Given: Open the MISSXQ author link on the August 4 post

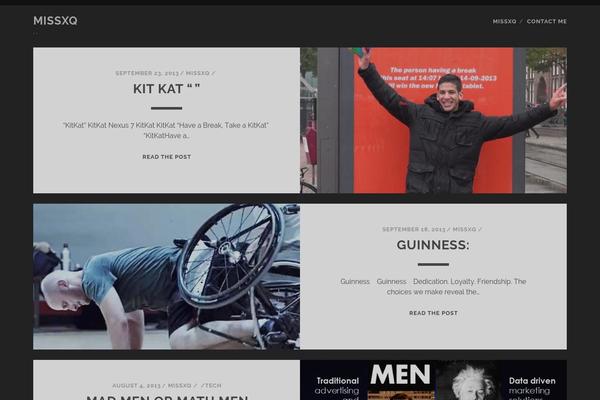Looking at the screenshot, I should tap(179, 385).
